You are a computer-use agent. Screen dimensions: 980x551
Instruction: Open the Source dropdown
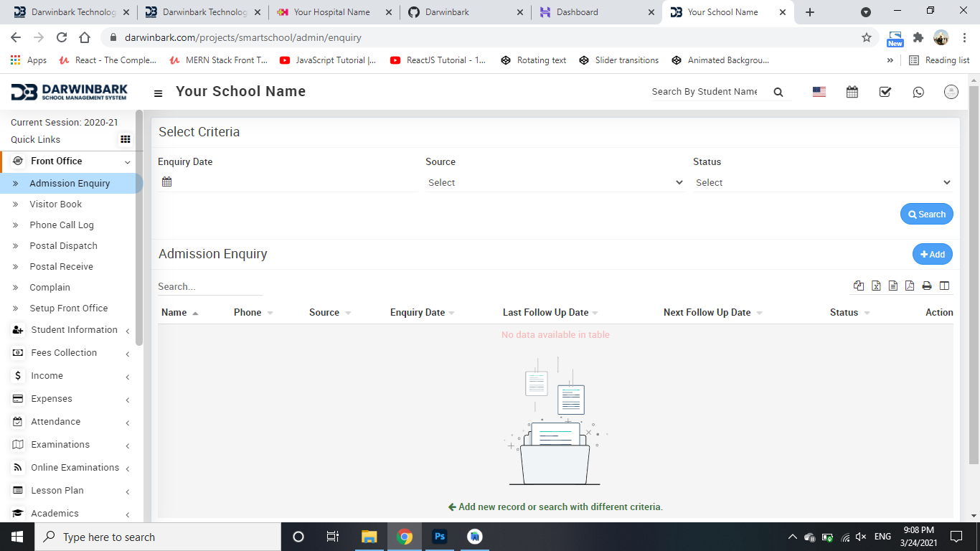coord(555,183)
